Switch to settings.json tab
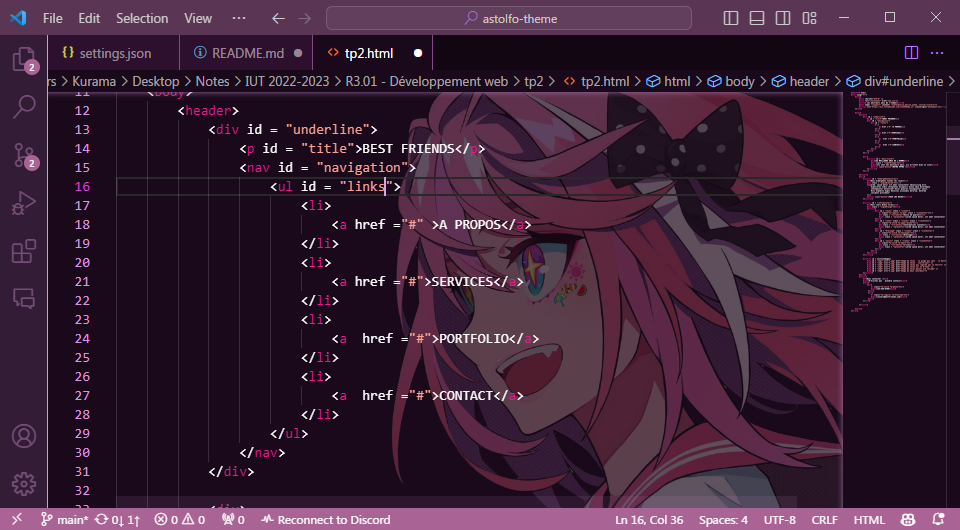The height and width of the screenshot is (530, 960). click(114, 53)
